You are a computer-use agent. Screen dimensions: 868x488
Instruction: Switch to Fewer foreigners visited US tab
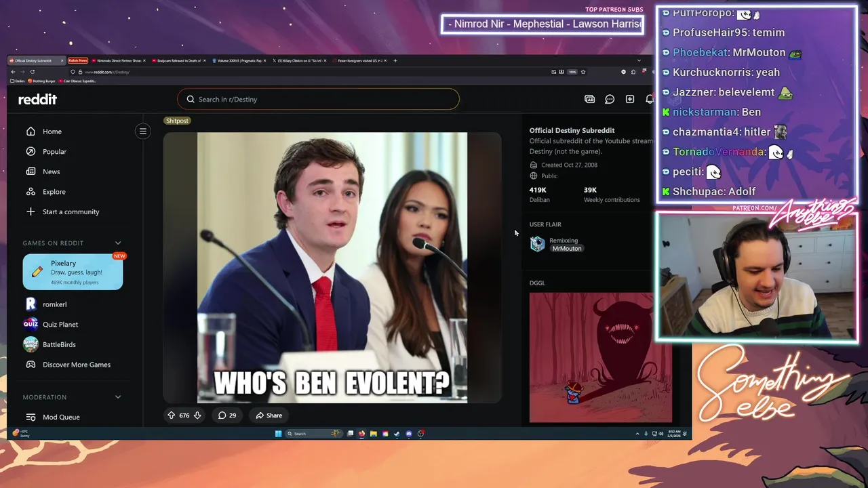[358, 60]
